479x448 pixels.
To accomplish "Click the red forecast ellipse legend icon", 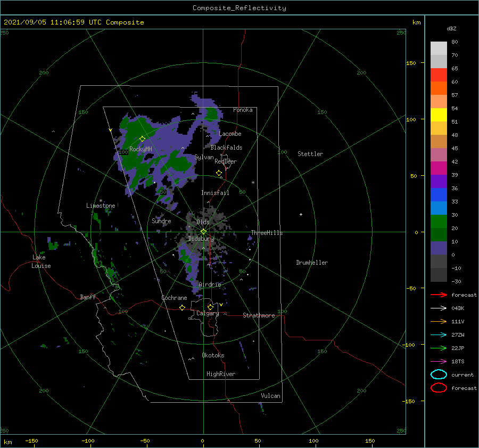I will coord(439,388).
